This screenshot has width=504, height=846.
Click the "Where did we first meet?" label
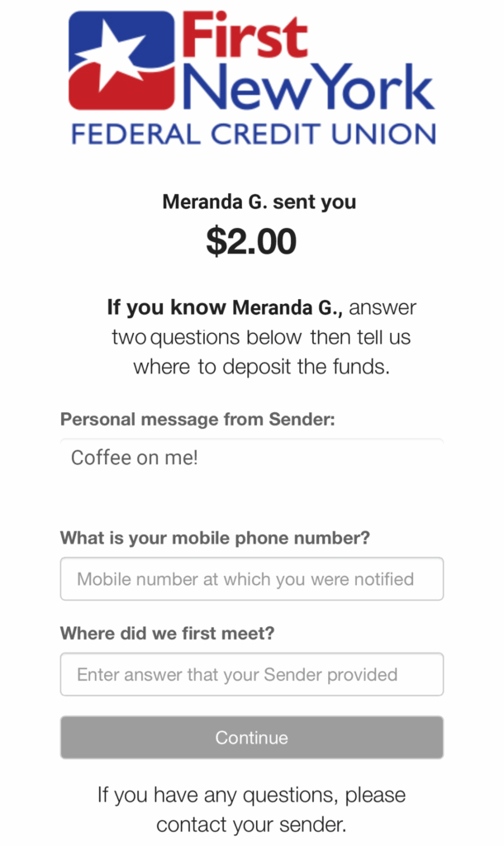167,634
